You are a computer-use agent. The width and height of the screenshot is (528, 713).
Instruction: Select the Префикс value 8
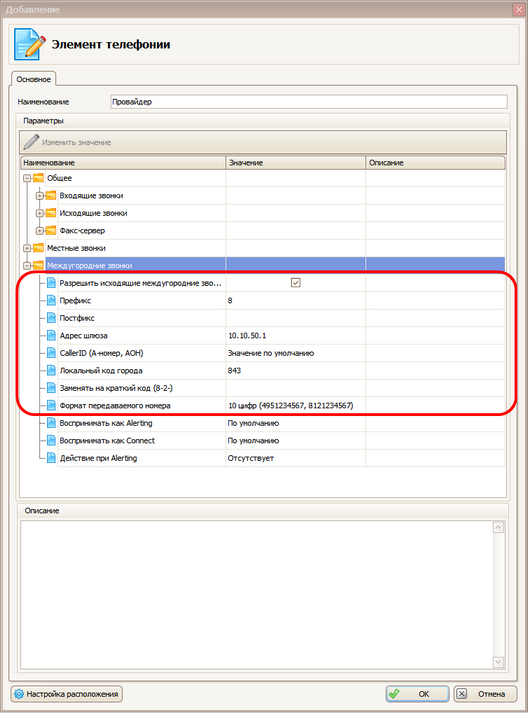(230, 301)
